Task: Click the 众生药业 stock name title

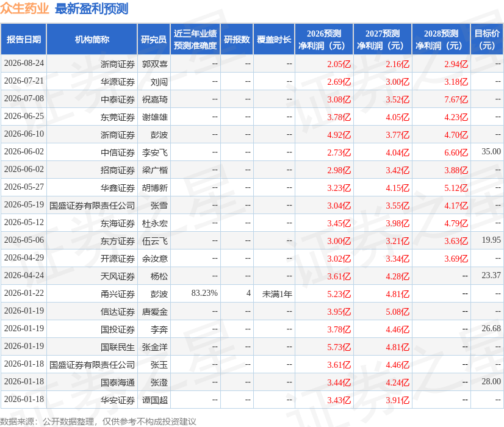Action: click(x=24, y=9)
